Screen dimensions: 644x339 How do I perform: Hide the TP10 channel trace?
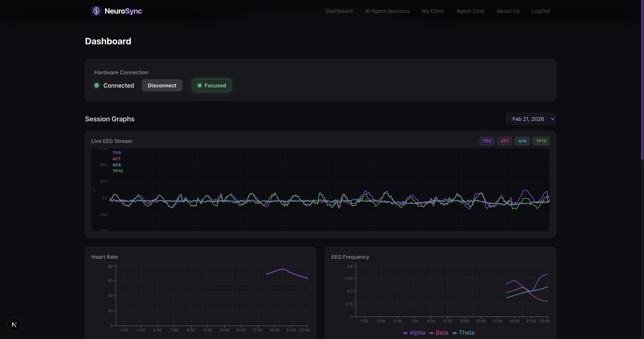(541, 141)
